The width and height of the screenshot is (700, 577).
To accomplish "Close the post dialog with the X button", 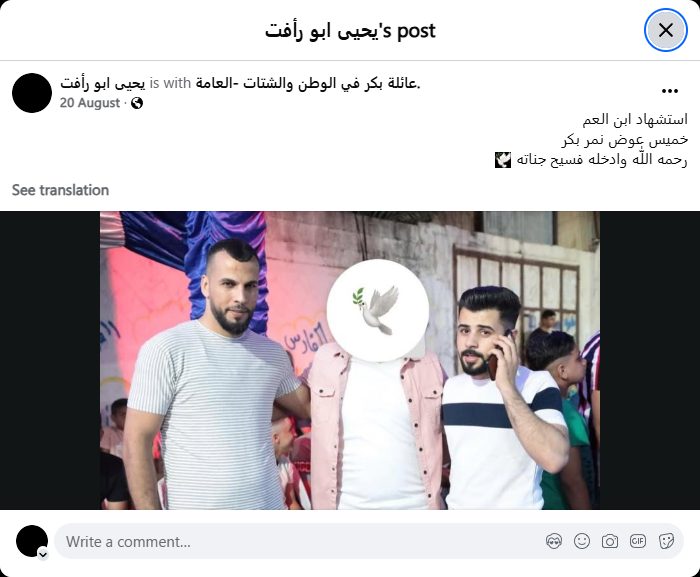I will point(665,30).
